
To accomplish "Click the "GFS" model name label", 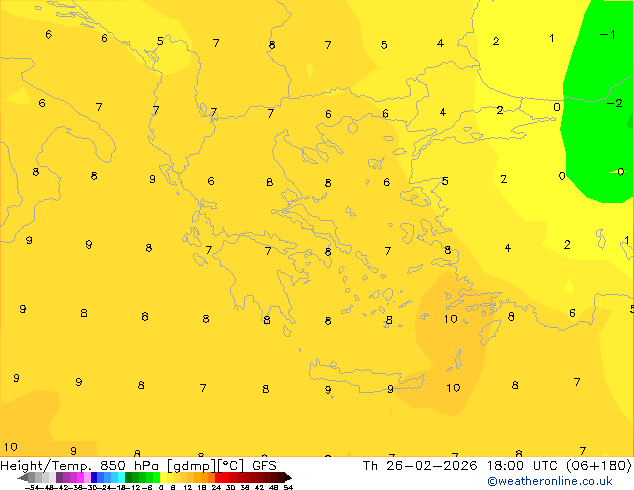I will pos(264,466).
